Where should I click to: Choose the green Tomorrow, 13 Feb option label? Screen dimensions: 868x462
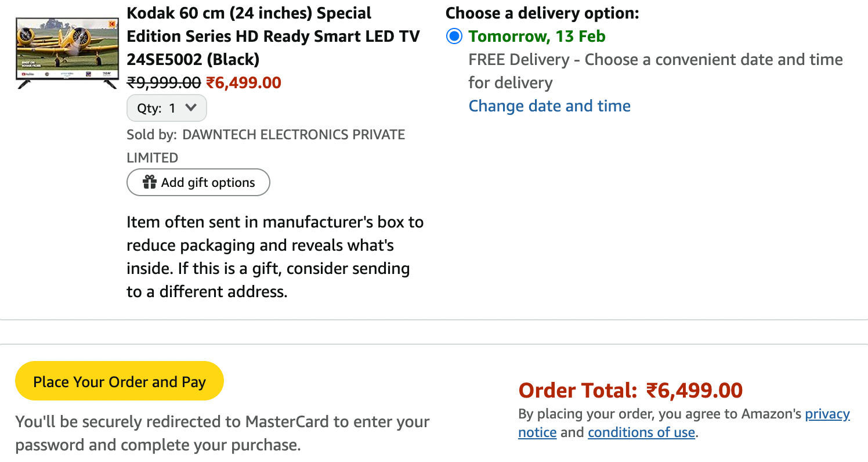pos(537,37)
